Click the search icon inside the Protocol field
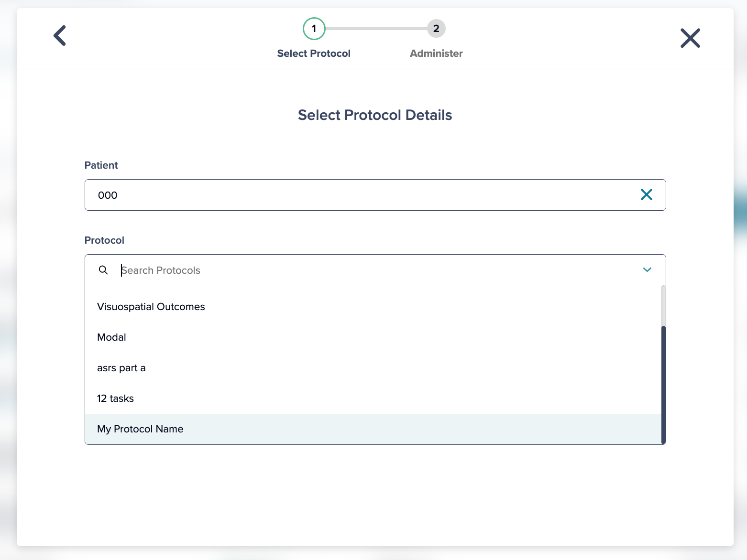 pos(103,270)
